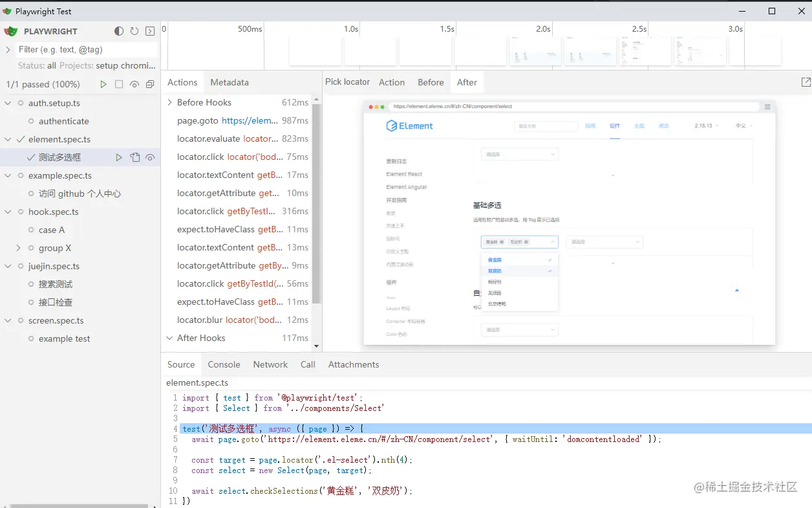Image resolution: width=812 pixels, height=508 pixels.
Task: Click the Status: all filter text
Action: pos(37,65)
